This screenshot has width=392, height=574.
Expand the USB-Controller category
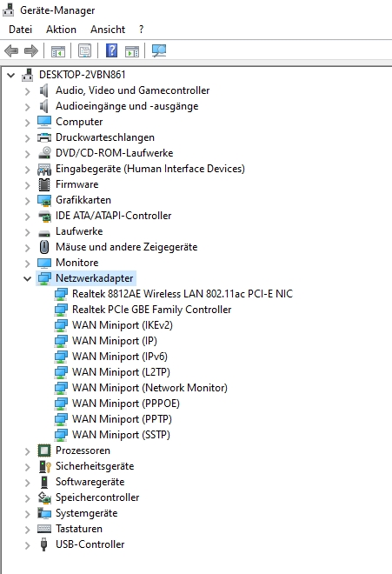(27, 545)
